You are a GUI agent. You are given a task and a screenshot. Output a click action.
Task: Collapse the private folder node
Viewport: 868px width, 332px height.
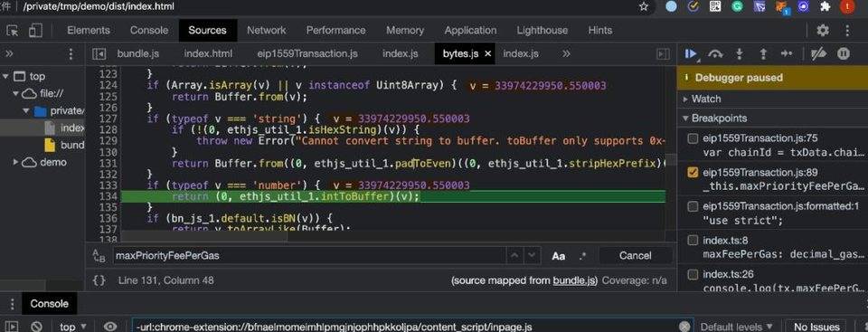(x=26, y=111)
